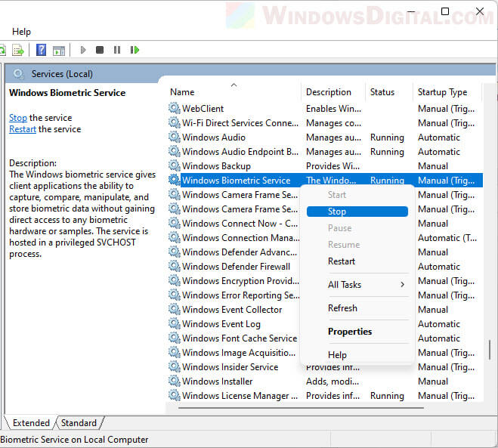Screen dimensions: 498x448
Task: Click the horizontal scrollbar under the services list
Action: tap(301, 408)
